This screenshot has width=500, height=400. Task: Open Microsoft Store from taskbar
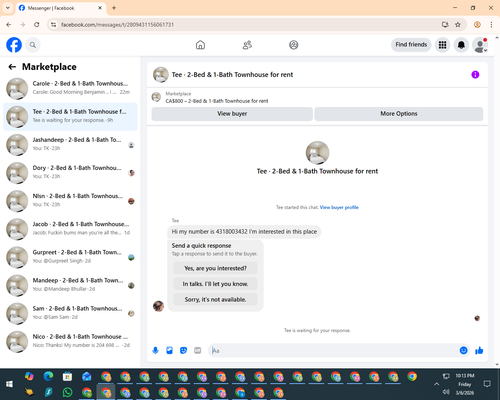[x=67, y=376]
